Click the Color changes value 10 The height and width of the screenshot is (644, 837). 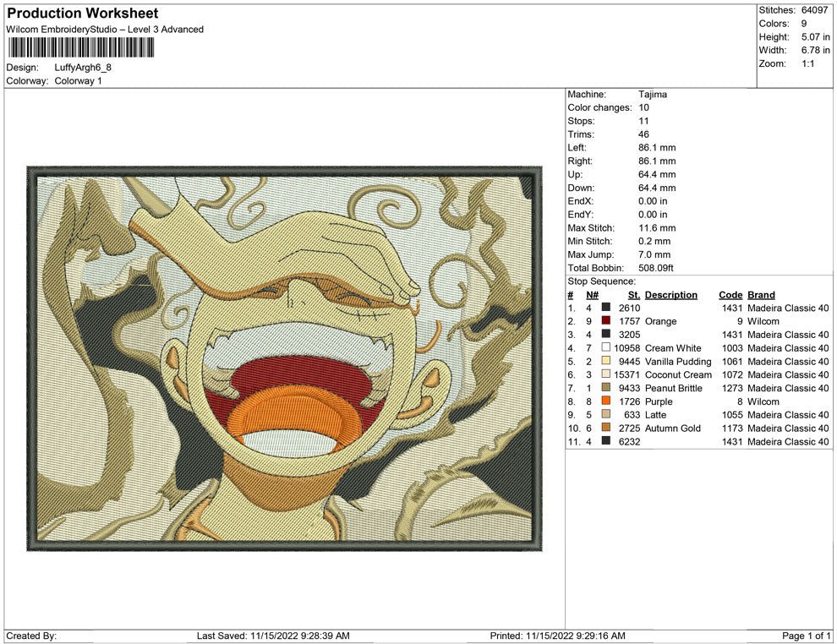tap(643, 107)
